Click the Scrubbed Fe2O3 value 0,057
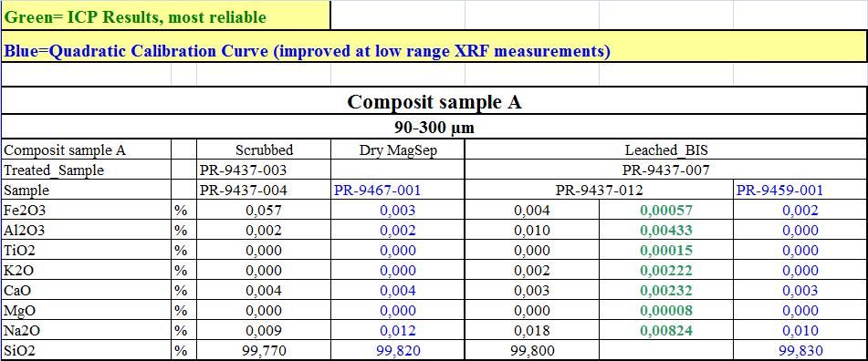Image resolution: width=868 pixels, height=361 pixels. [264, 210]
